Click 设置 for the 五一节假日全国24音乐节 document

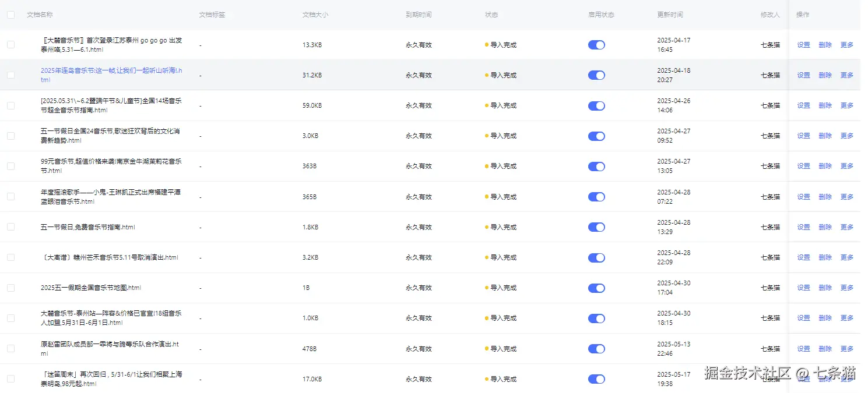coord(803,136)
